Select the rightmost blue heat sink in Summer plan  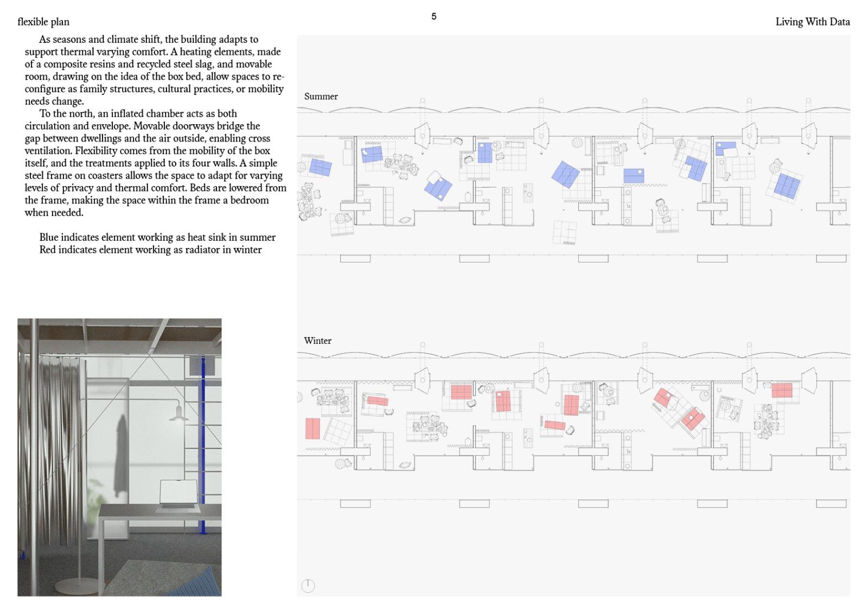point(787,185)
